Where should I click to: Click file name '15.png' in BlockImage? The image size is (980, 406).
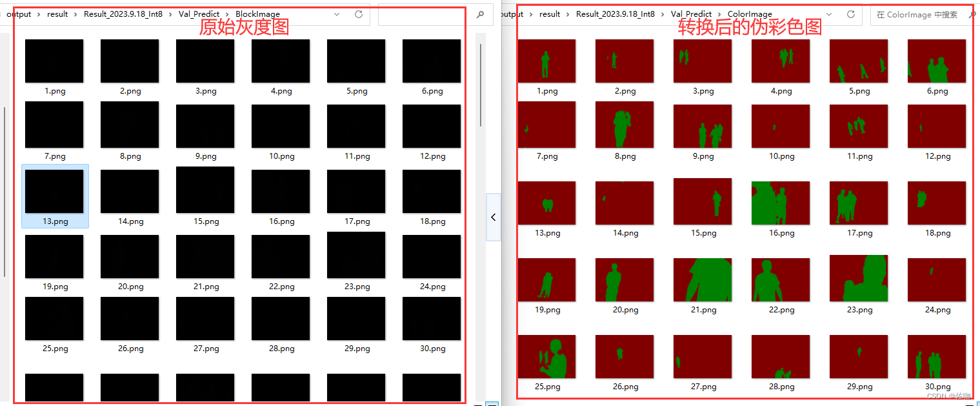tap(206, 221)
